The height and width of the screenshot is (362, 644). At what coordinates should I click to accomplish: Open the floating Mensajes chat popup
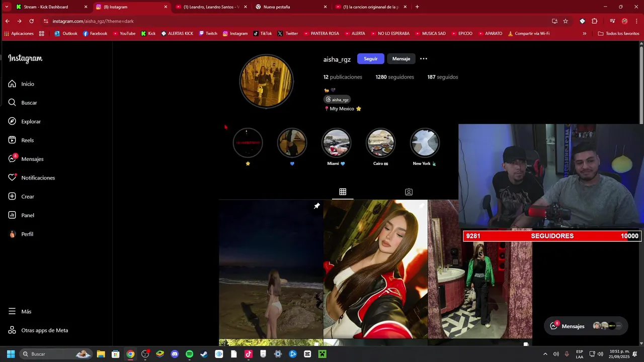coord(586,326)
